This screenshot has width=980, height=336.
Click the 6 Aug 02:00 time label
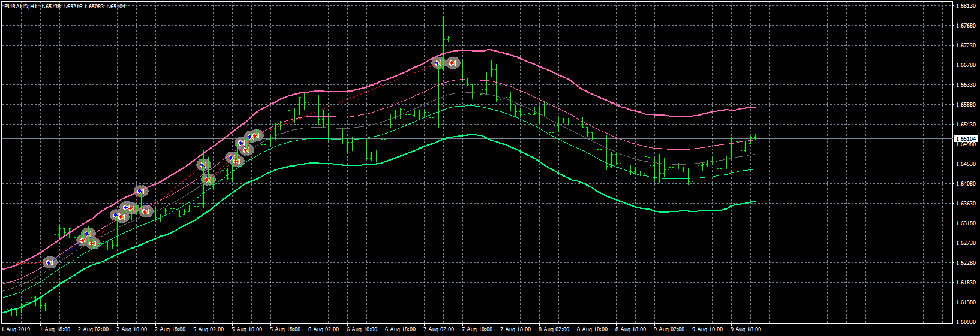point(323,329)
